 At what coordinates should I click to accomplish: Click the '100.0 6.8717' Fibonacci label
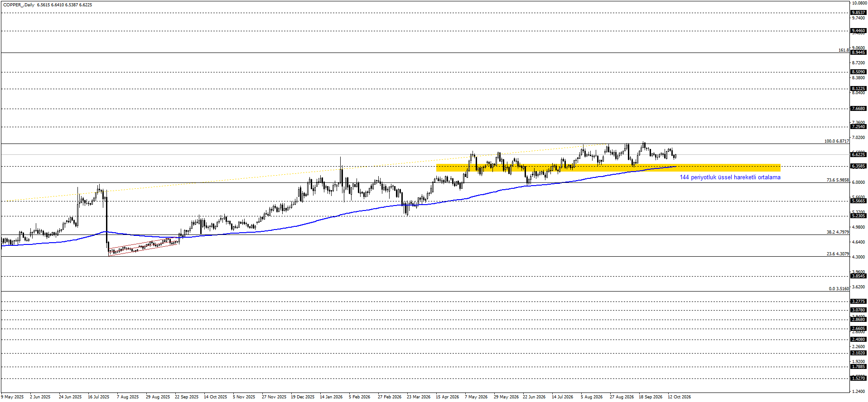click(x=836, y=141)
